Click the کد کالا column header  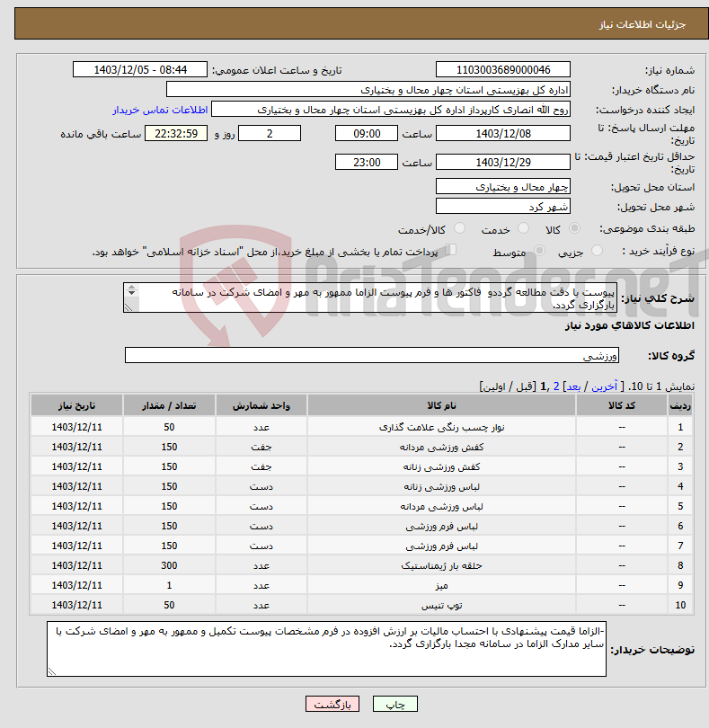click(622, 405)
